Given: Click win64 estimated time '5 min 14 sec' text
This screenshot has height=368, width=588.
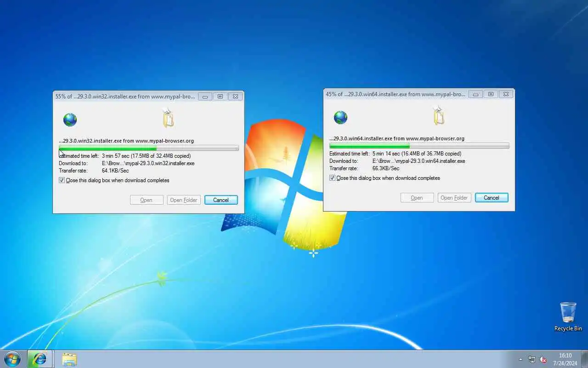Looking at the screenshot, I should pos(387,154).
